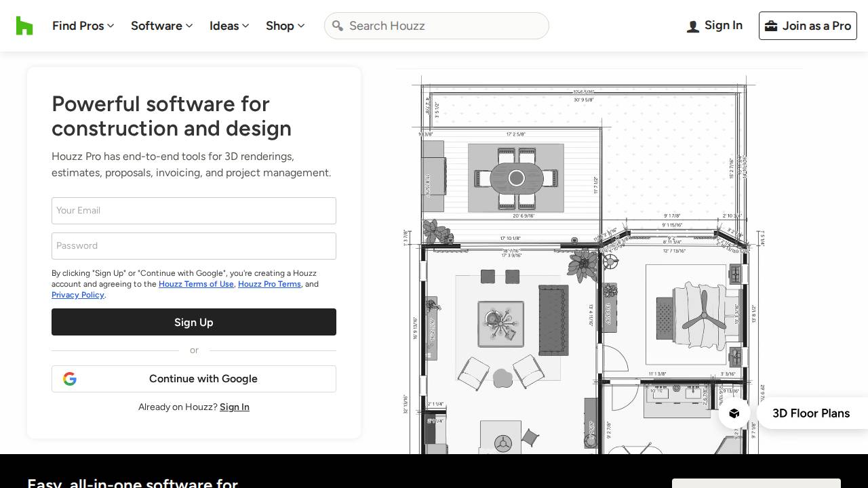Viewport: 868px width, 488px height.
Task: Open the Houzz Terms of Use link
Action: coord(196,284)
